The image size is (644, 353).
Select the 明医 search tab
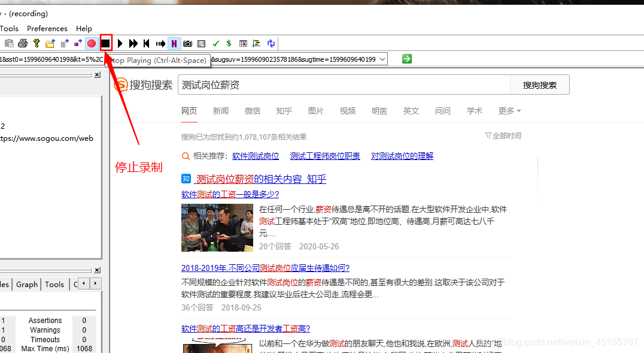click(x=379, y=111)
